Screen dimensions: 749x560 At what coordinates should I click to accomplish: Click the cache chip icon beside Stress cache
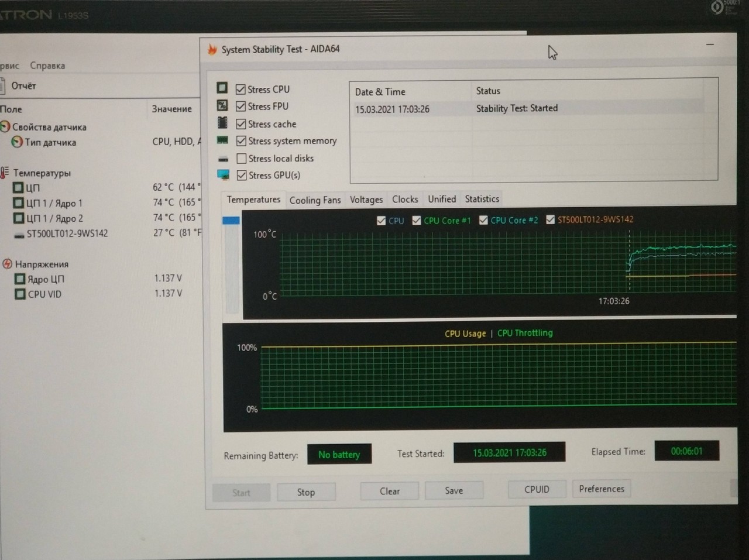coord(222,123)
